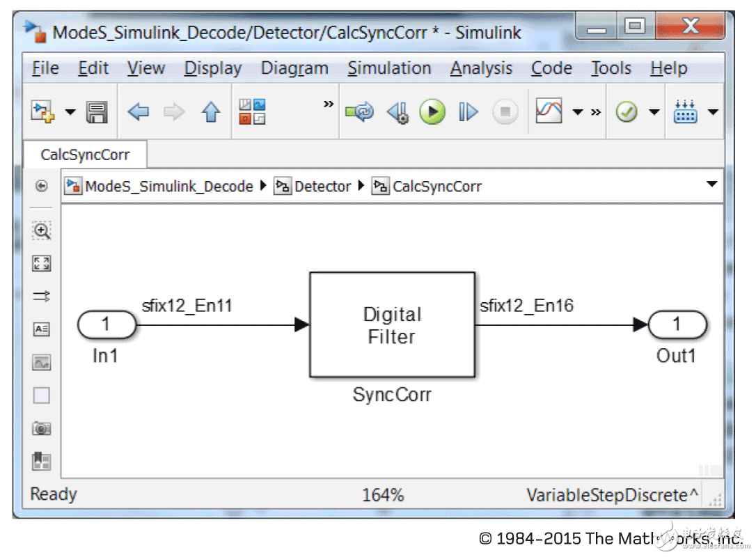Click the Zoom tool in the palette
756x557 pixels.
pos(42,230)
